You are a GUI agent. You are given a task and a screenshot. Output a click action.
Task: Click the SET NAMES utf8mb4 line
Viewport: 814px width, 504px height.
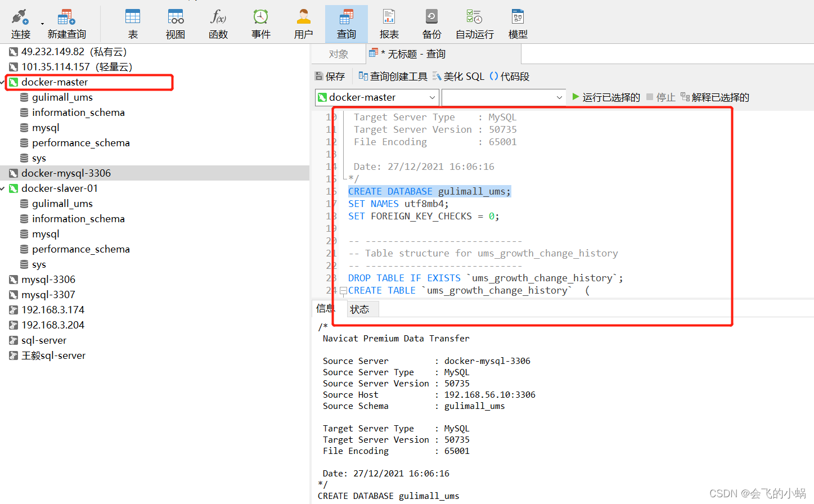398,204
